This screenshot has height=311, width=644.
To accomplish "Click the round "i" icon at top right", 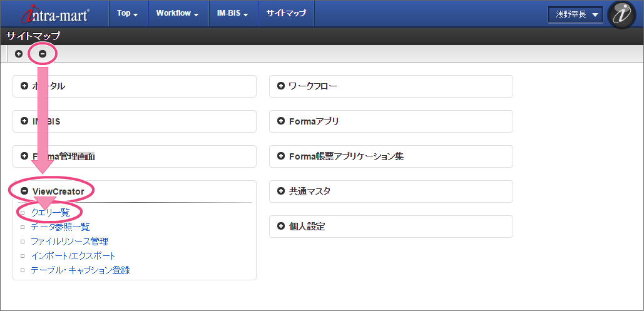I will click(621, 14).
